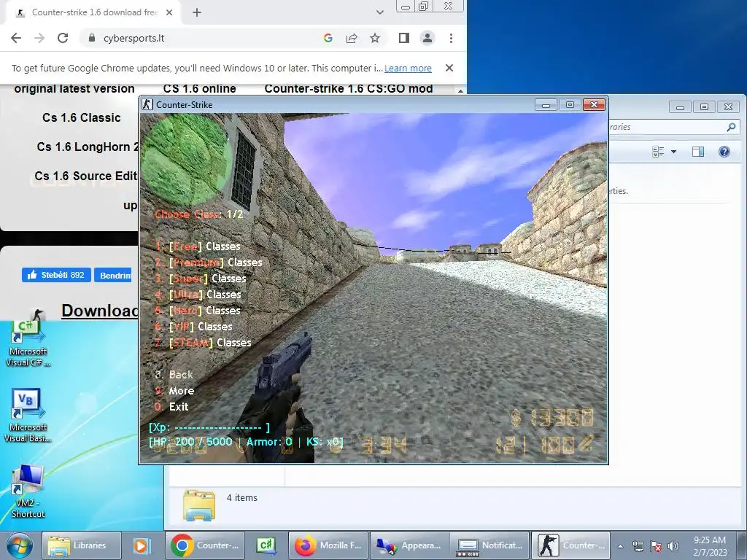Viewport: 747px width, 560px height.
Task: Switch to Appearance taskbar button
Action: coord(409,545)
